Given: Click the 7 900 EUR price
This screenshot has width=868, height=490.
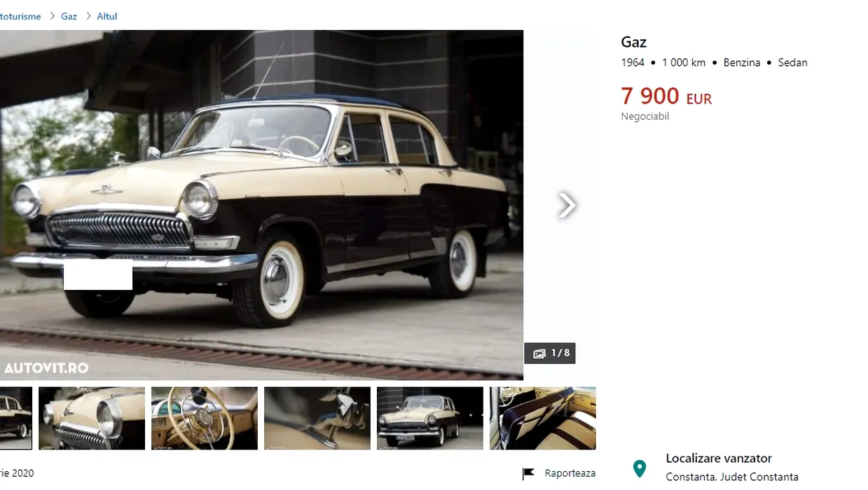Looking at the screenshot, I should pyautogui.click(x=666, y=96).
